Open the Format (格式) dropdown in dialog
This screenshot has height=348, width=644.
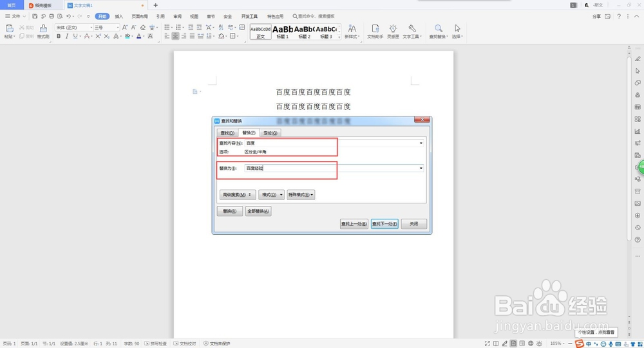click(x=271, y=194)
